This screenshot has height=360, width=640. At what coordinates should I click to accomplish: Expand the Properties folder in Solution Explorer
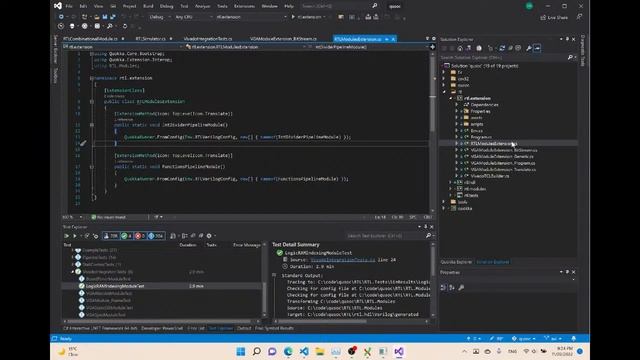point(457,111)
